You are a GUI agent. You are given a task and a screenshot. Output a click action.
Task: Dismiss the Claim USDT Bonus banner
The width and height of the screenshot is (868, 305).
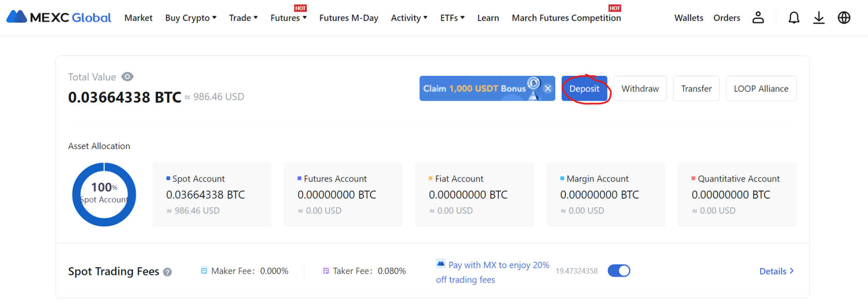click(x=548, y=89)
